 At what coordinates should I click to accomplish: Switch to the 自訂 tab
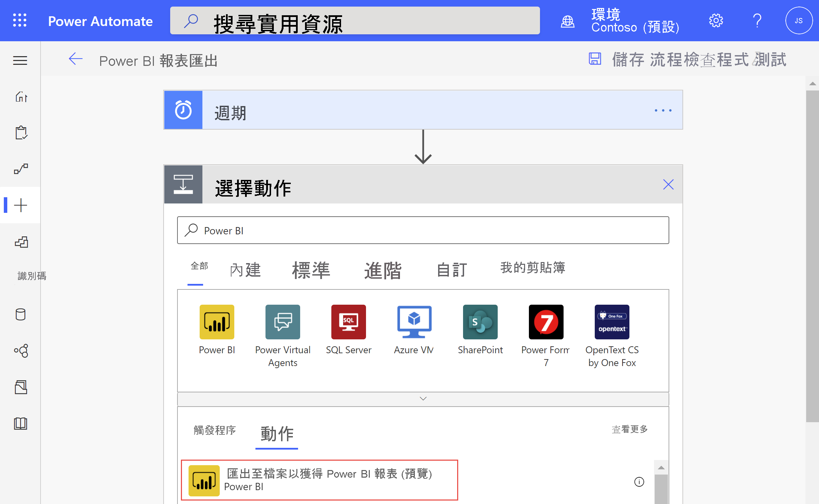(x=452, y=269)
